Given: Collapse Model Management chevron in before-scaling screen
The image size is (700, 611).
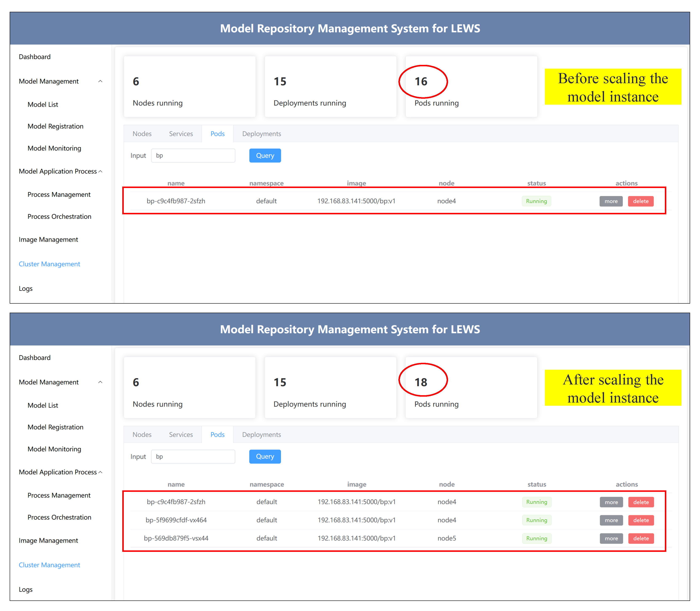Looking at the screenshot, I should [100, 81].
